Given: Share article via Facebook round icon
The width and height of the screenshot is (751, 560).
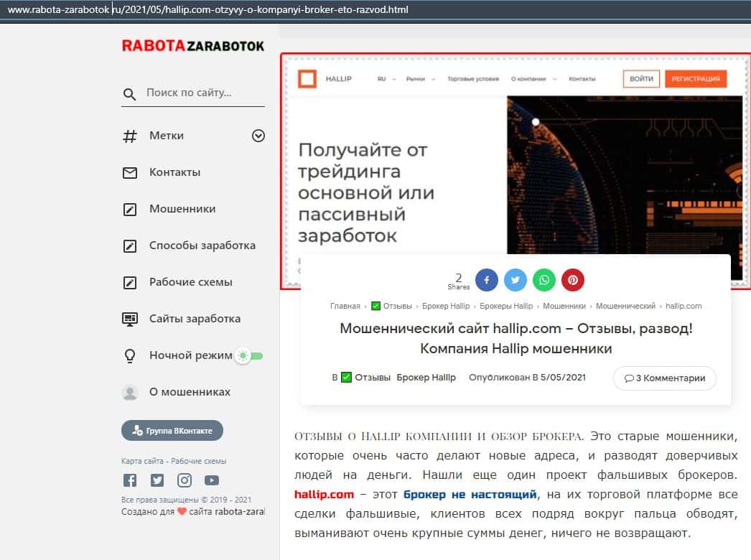Looking at the screenshot, I should pos(486,280).
